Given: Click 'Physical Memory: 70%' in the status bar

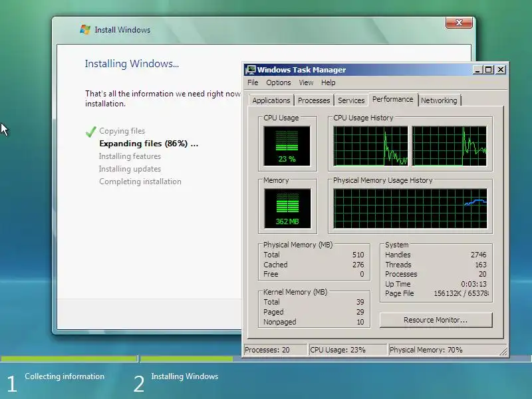Looking at the screenshot, I should tap(426, 350).
